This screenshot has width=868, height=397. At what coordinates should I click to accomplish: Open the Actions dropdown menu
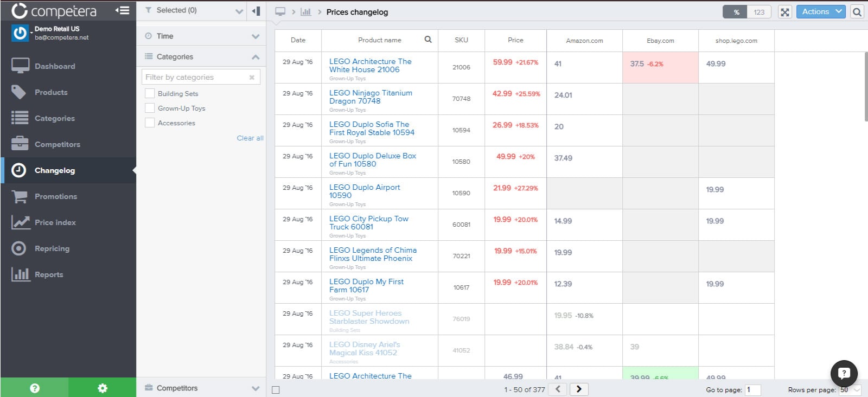point(821,11)
